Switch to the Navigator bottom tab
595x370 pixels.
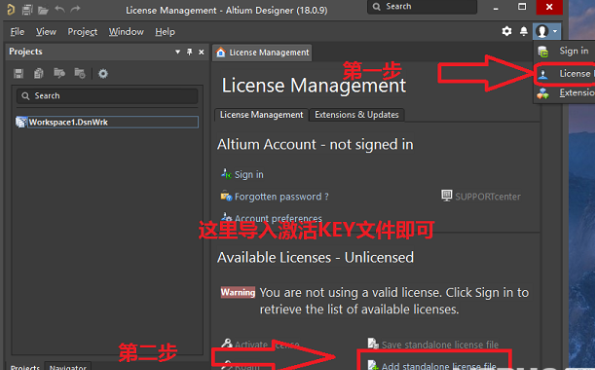pos(68,367)
